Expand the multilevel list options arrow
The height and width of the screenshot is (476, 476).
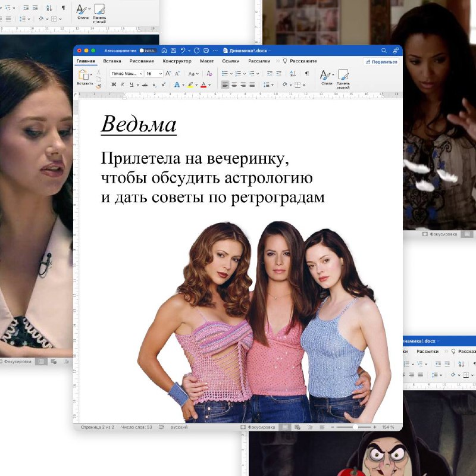[258, 74]
